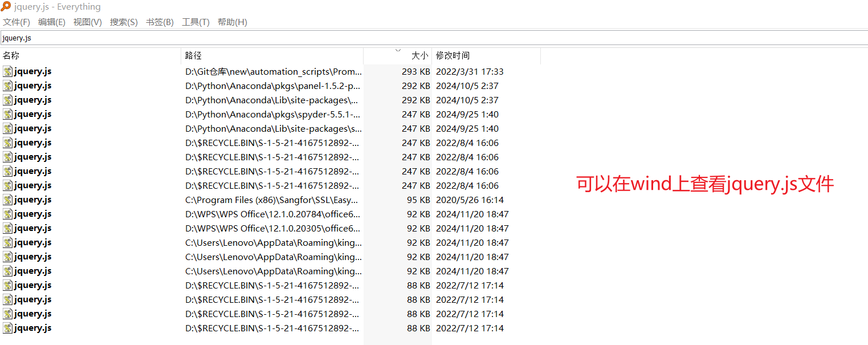Click the Everything logo in the title bar

7,6
